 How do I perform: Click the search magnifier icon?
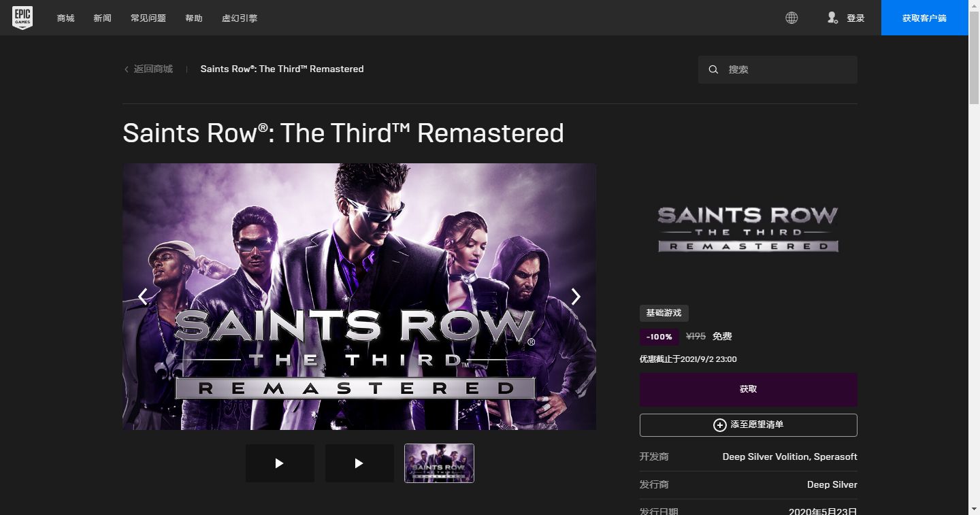[x=713, y=69]
